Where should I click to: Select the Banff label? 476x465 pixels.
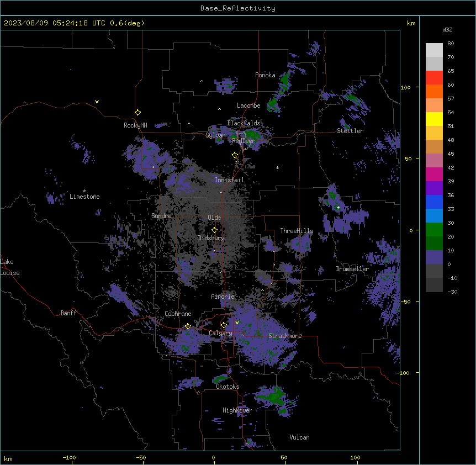coord(68,313)
